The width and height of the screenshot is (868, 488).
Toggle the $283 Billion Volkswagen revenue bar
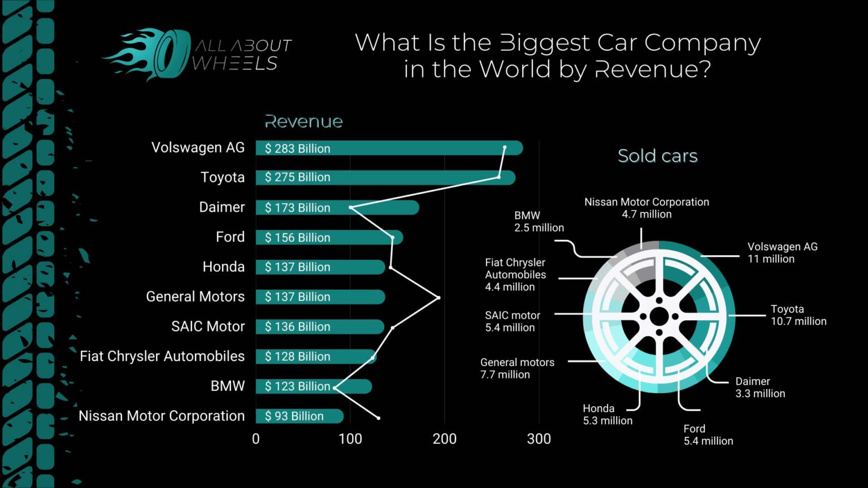pos(390,148)
